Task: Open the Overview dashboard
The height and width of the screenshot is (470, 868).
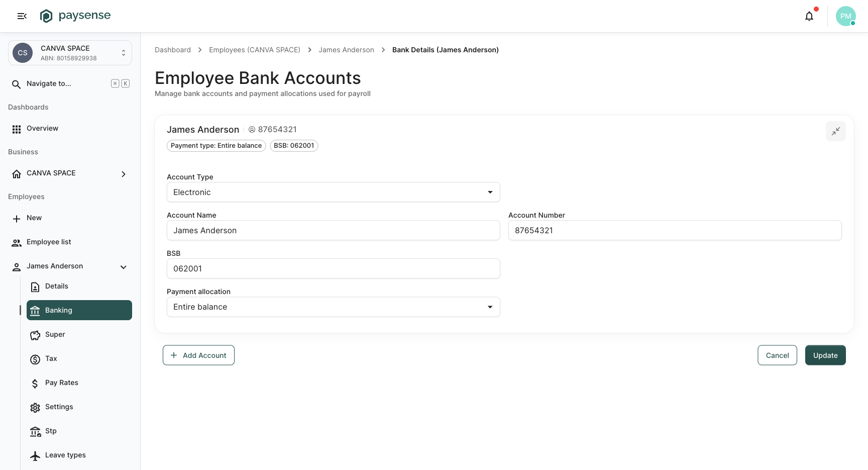Action: [x=70, y=129]
